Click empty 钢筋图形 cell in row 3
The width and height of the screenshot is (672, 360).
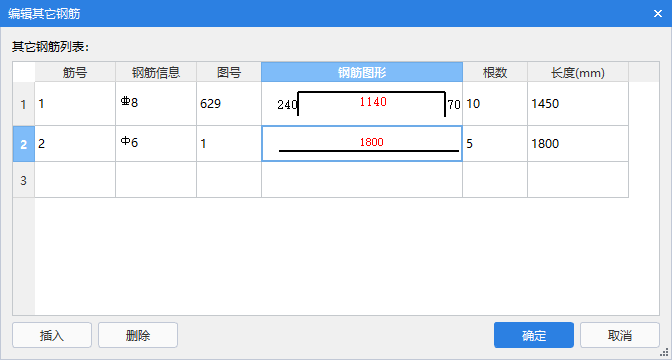pos(362,180)
